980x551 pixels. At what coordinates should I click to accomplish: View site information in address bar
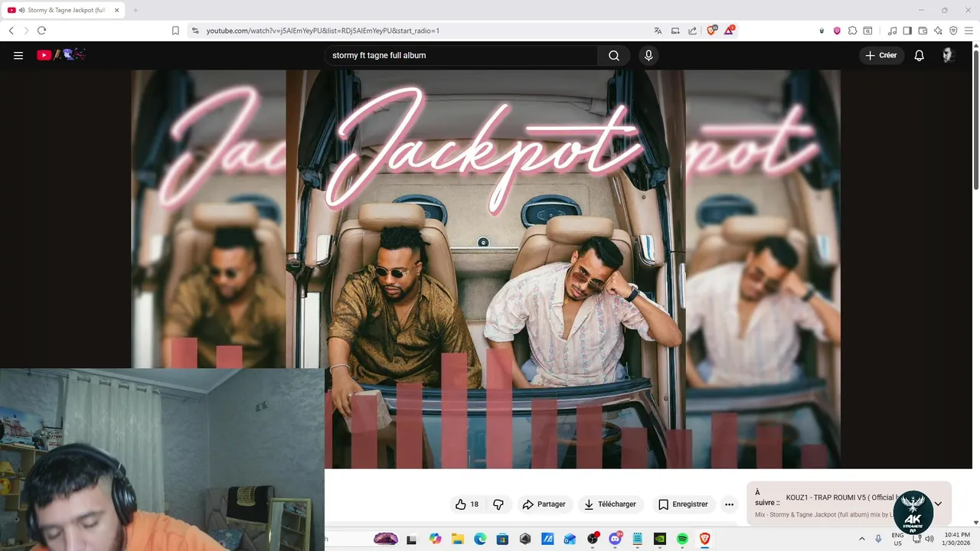pos(195,31)
